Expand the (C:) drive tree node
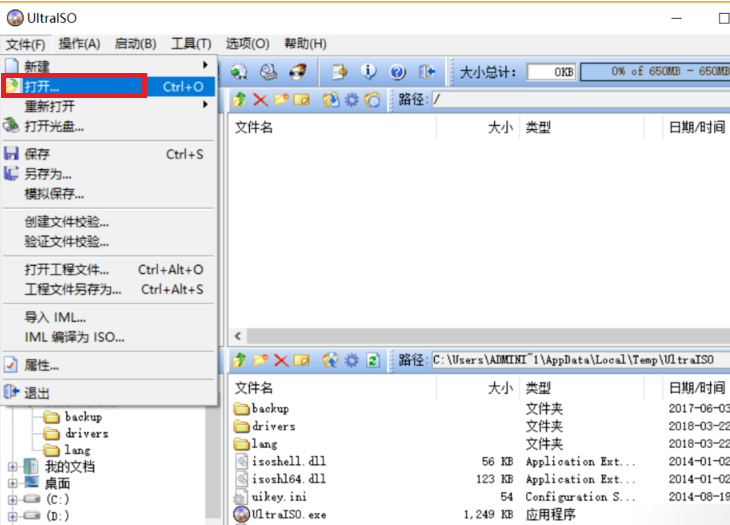 pos(13,500)
